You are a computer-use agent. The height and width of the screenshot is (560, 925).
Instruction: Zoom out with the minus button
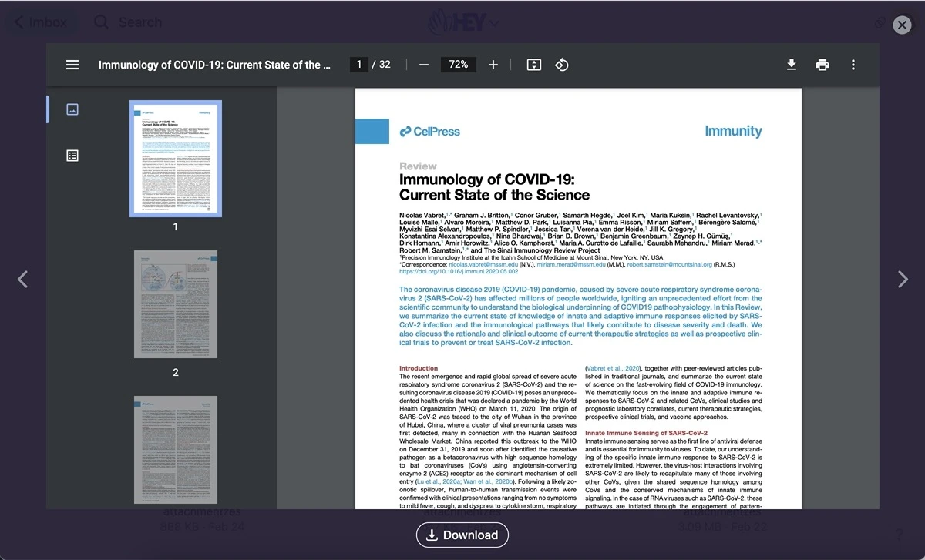pyautogui.click(x=423, y=65)
